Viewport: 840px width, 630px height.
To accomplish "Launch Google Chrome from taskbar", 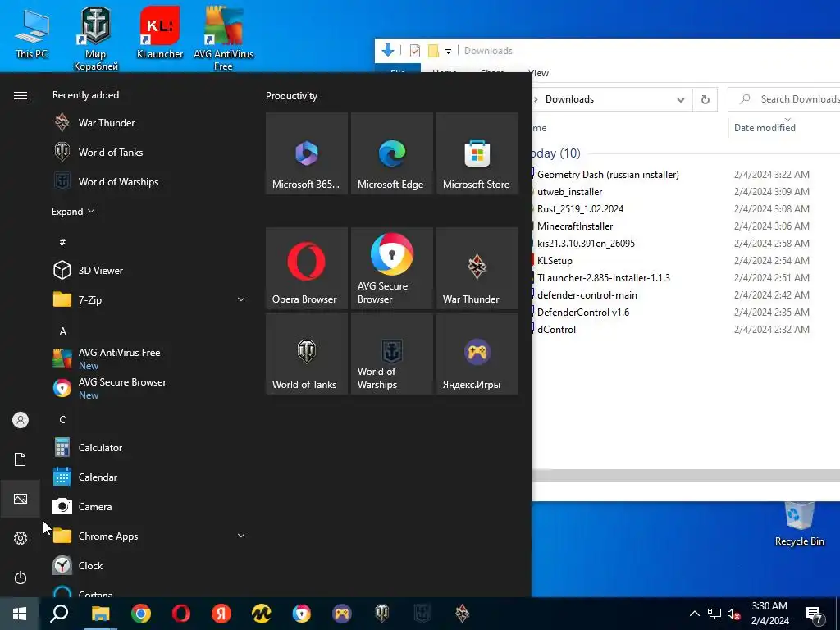I will click(141, 614).
